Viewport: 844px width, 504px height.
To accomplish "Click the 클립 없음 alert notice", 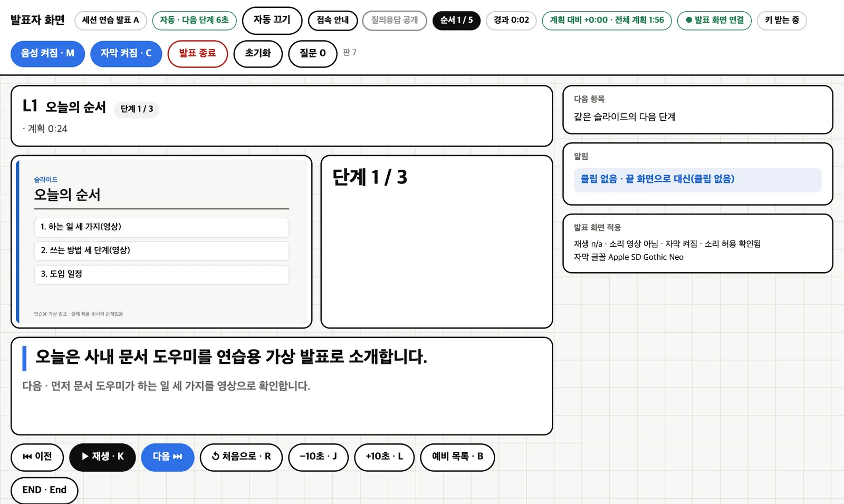I will (697, 180).
